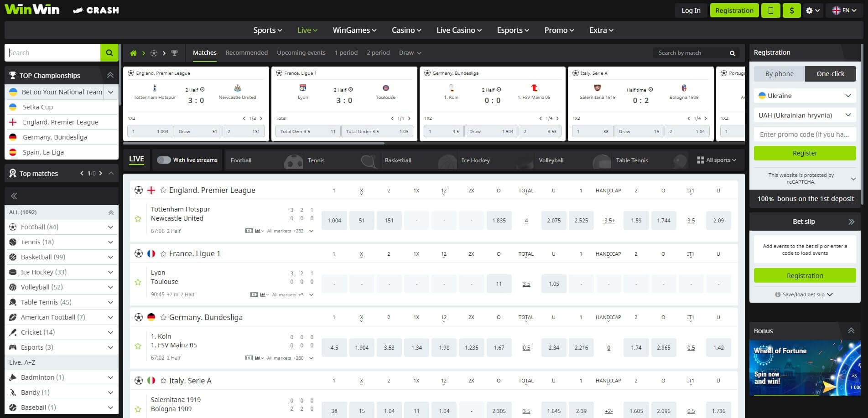Screen dimensions: 868x418
Task: Click the promo code input field
Action: [x=804, y=134]
